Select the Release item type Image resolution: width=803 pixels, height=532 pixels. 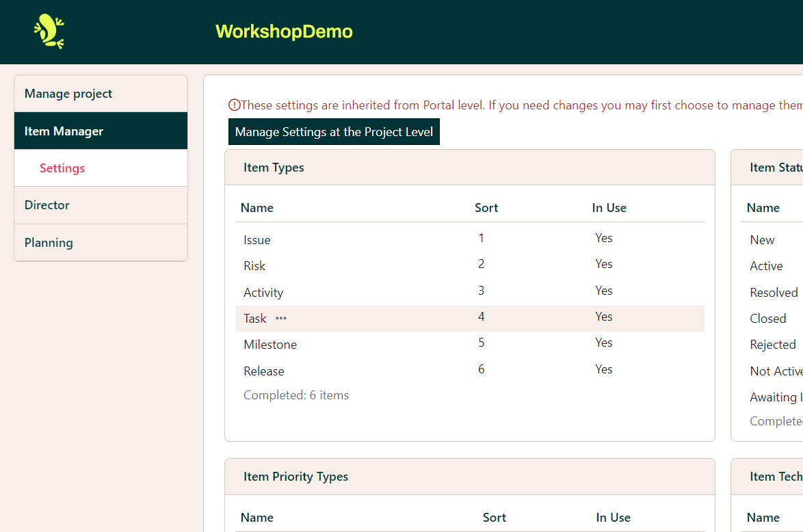(x=264, y=371)
